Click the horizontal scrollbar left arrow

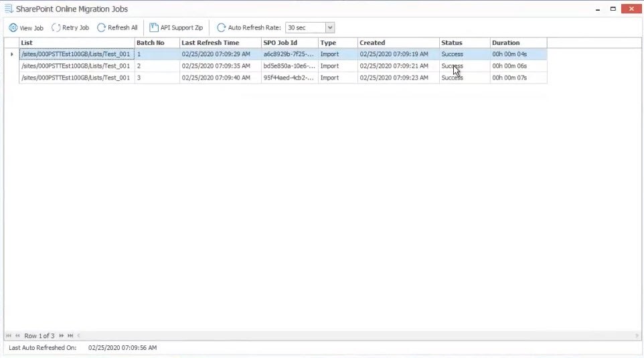click(x=78, y=335)
